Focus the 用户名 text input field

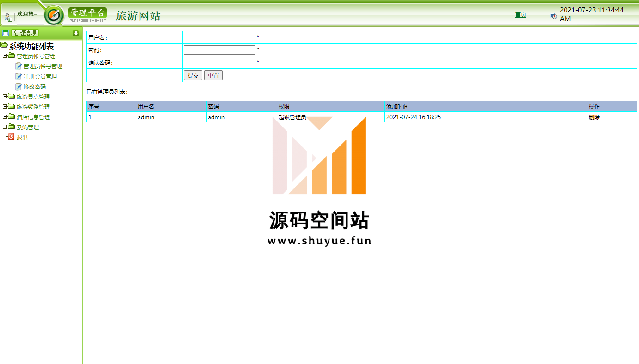coord(219,37)
